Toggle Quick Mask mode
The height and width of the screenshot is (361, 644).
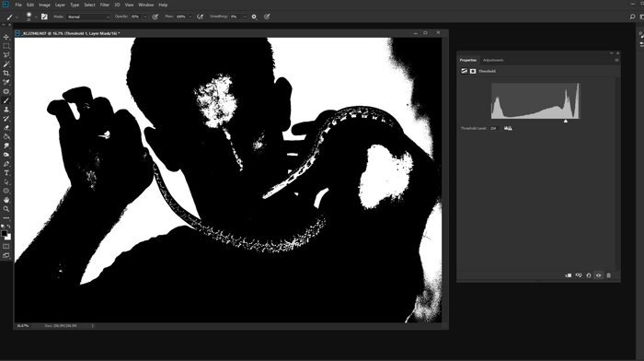pyautogui.click(x=6, y=246)
